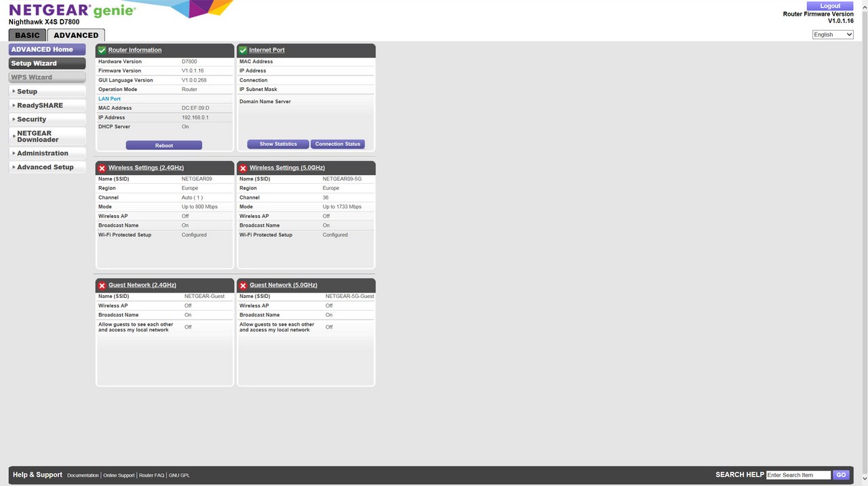Click the red X icon for Wireless Settings (5.0GHz)
868x486 pixels.
click(243, 168)
